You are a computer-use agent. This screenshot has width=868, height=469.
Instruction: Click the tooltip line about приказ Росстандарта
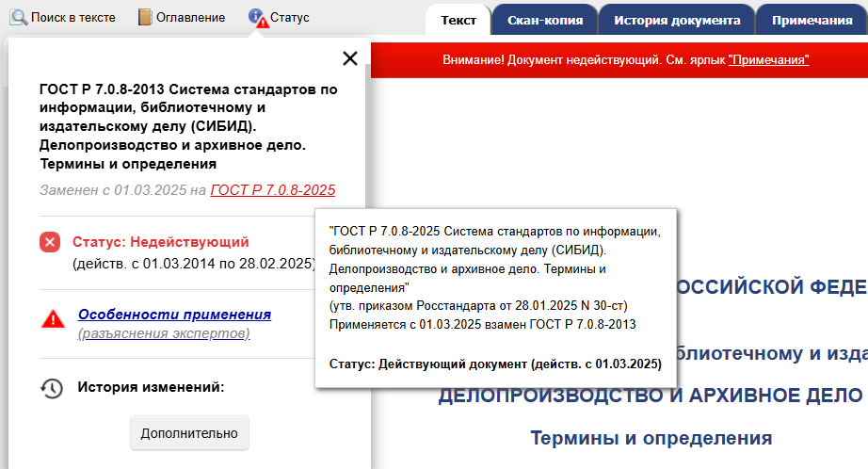(478, 306)
